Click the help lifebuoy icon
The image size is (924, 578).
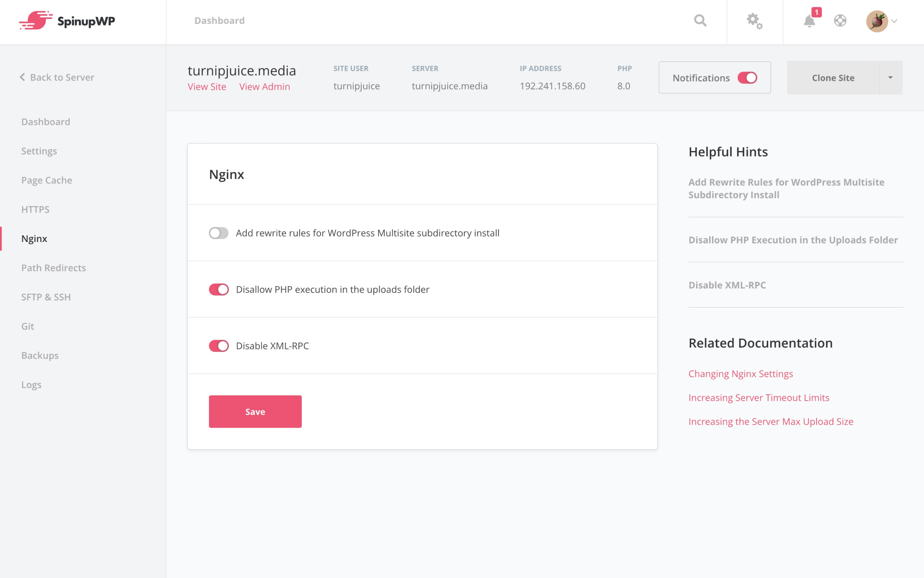840,20
